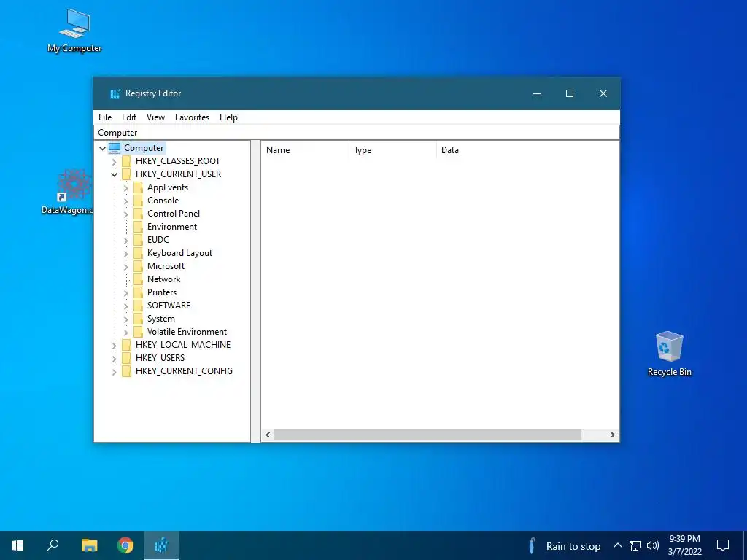Open the Help menu
Image resolution: width=747 pixels, height=560 pixels.
(228, 117)
